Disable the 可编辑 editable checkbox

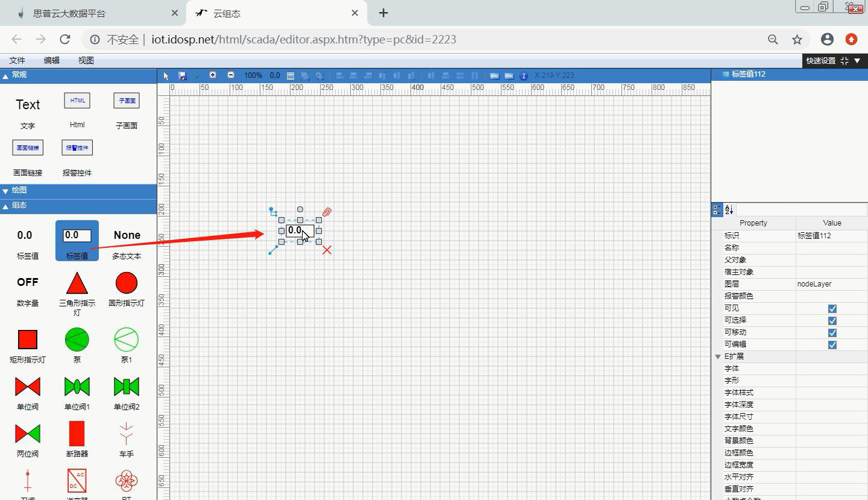(832, 344)
